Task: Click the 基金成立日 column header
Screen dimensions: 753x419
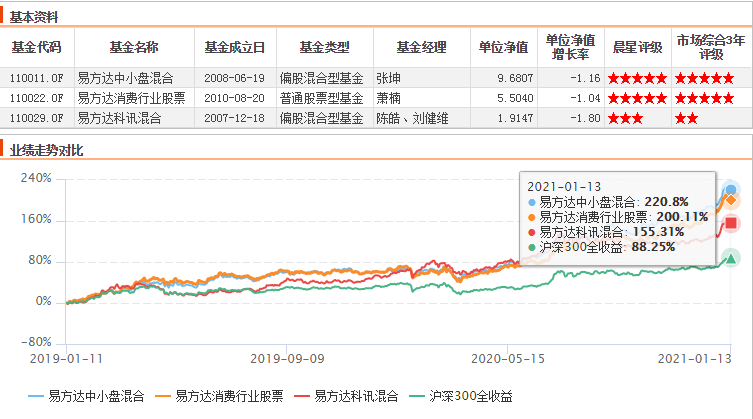Action: click(x=235, y=47)
